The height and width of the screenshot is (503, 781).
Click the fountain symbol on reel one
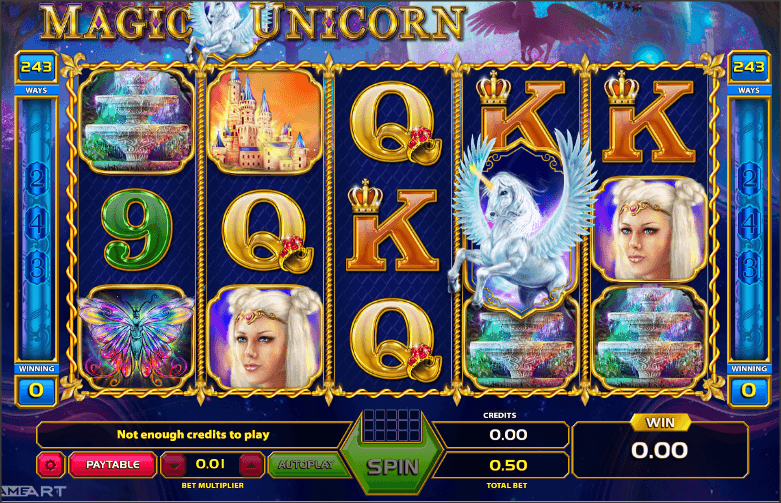pyautogui.click(x=136, y=121)
